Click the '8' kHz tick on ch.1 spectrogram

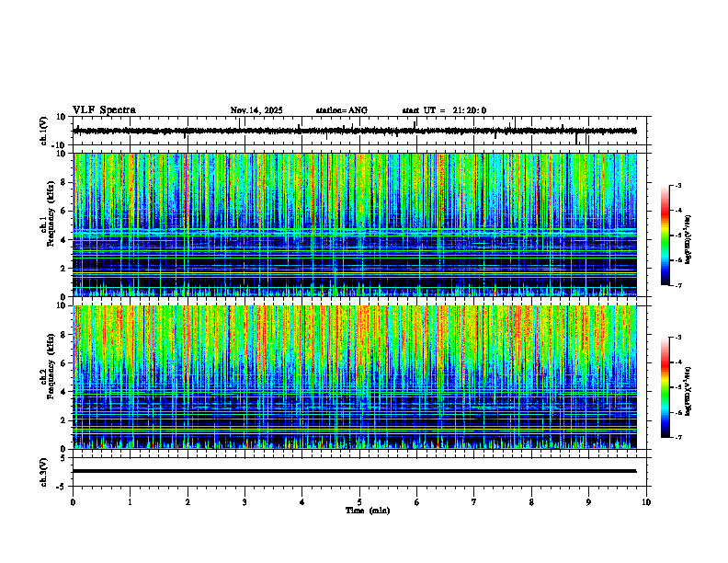64,182
